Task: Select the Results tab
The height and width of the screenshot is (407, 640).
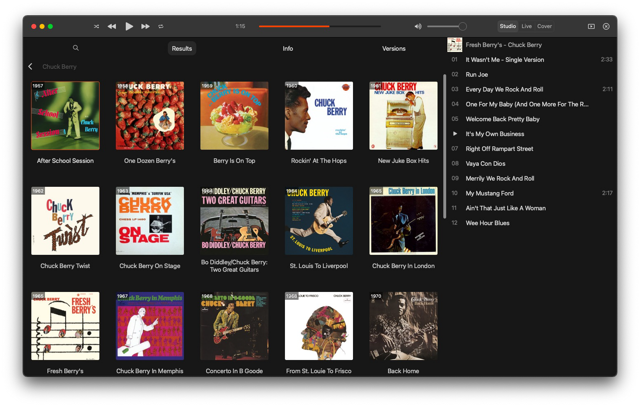Action: [x=182, y=49]
